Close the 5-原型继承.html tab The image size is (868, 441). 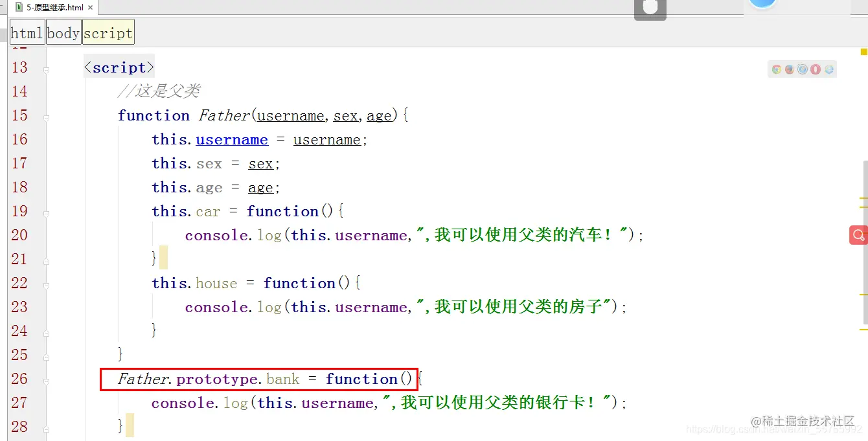click(91, 8)
